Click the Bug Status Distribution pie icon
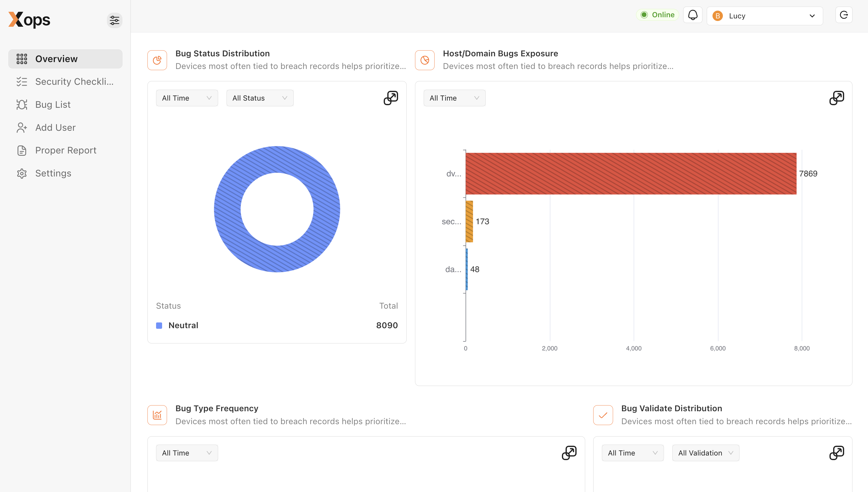The width and height of the screenshot is (868, 492). point(157,60)
